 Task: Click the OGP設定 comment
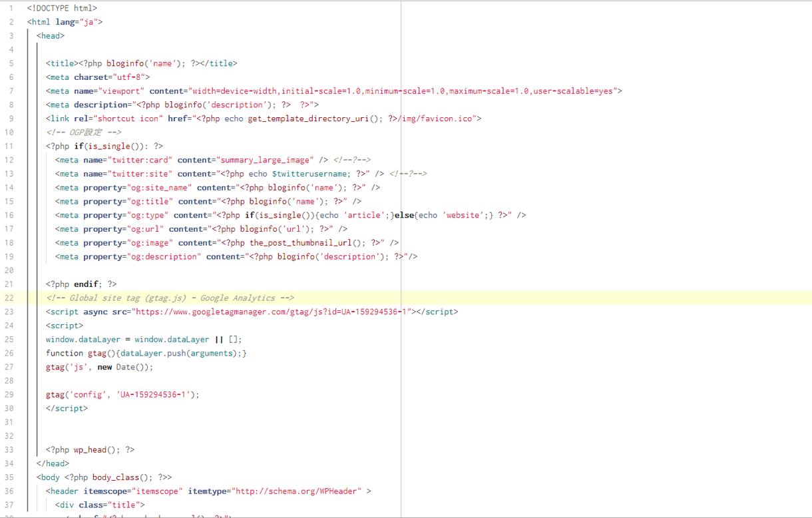coord(84,132)
